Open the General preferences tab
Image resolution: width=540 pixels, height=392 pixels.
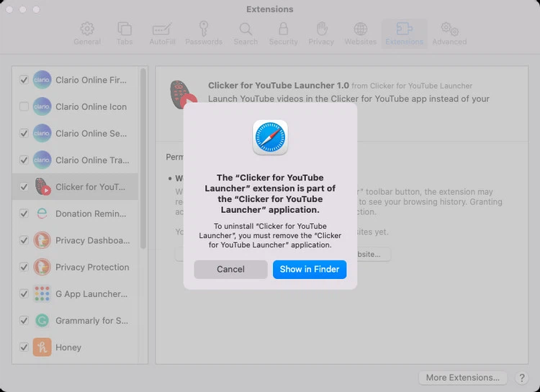click(x=87, y=33)
